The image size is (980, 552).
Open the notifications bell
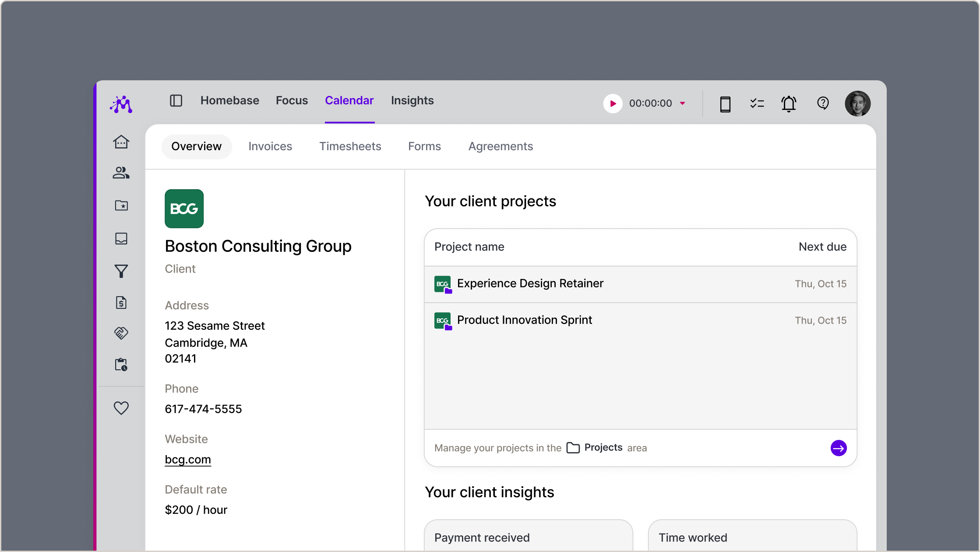tap(789, 104)
